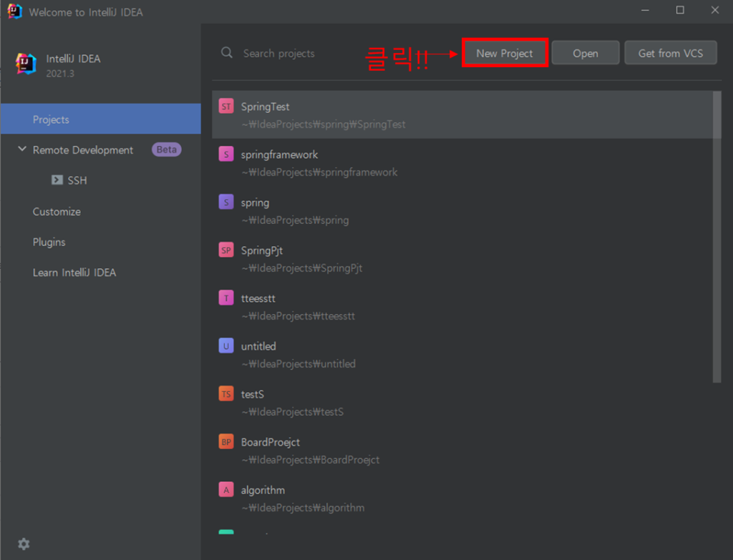Screen dimensions: 733x560
Task: Select the Projects sidebar entry
Action: [x=52, y=119]
